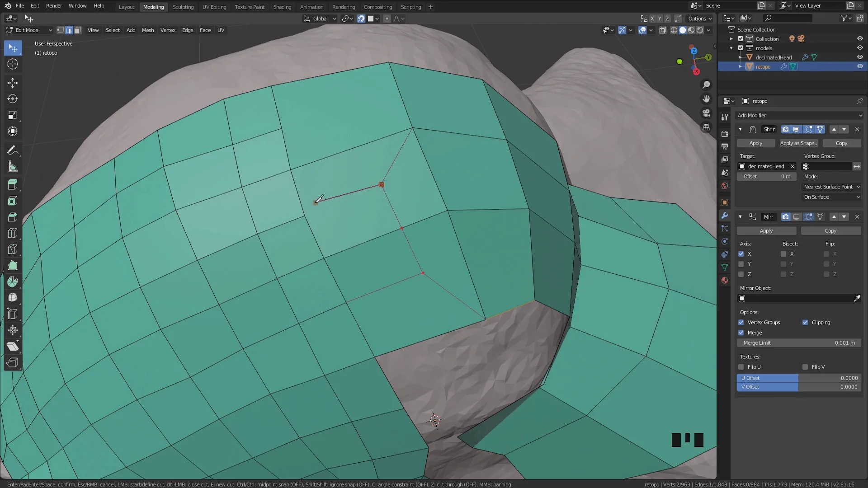Open the Mesh menu
This screenshot has width=868, height=488.
pyautogui.click(x=148, y=30)
